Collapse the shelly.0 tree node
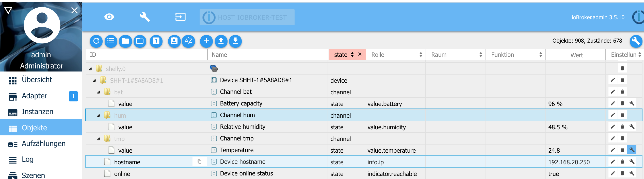This screenshot has width=644, height=179. [90, 69]
